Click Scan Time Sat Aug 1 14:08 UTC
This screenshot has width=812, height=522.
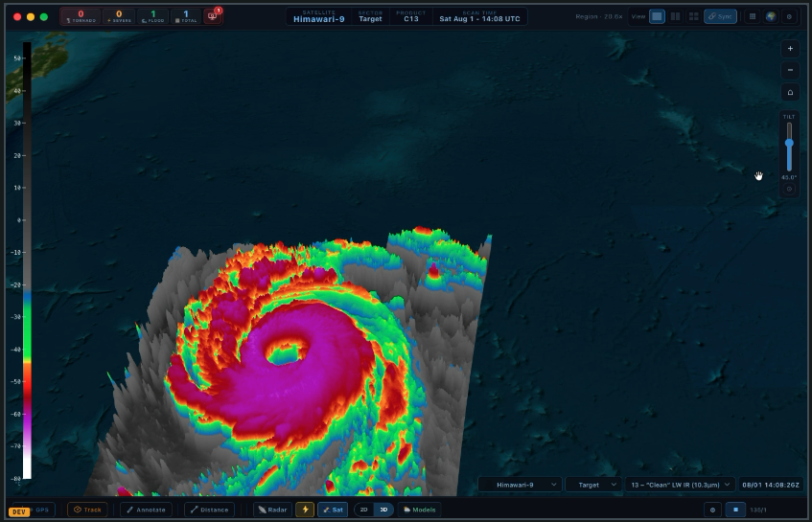[x=479, y=16]
